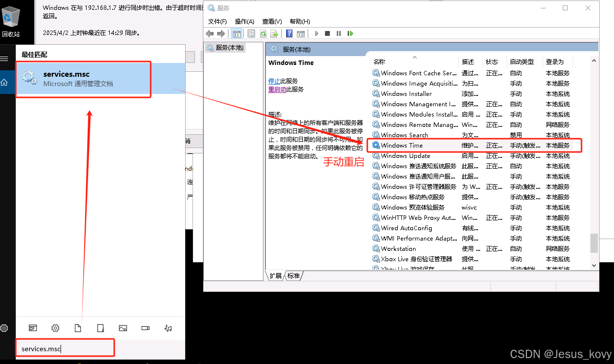Open the Start menu hamburger icon
The width and height of the screenshot is (614, 364).
[4, 59]
